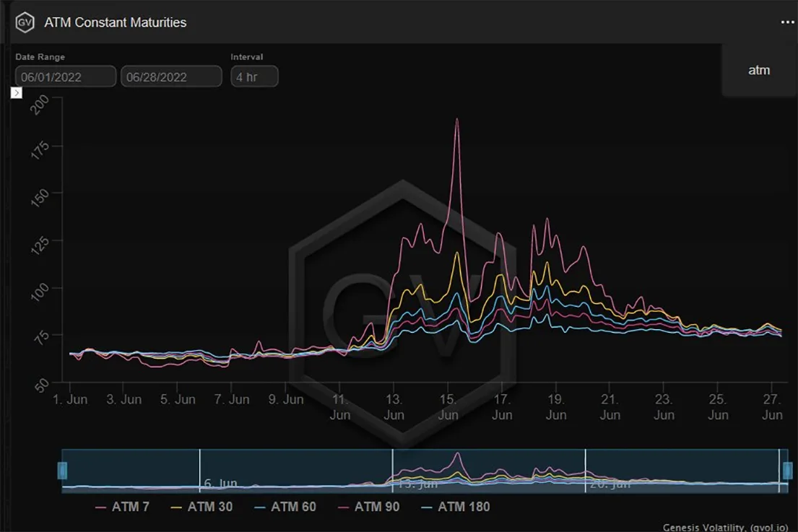
Task: Click the 1. Jun x-axis label
Action: (x=70, y=399)
